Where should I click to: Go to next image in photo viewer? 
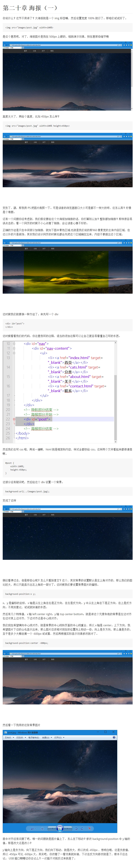pyautogui.click(x=68, y=828)
